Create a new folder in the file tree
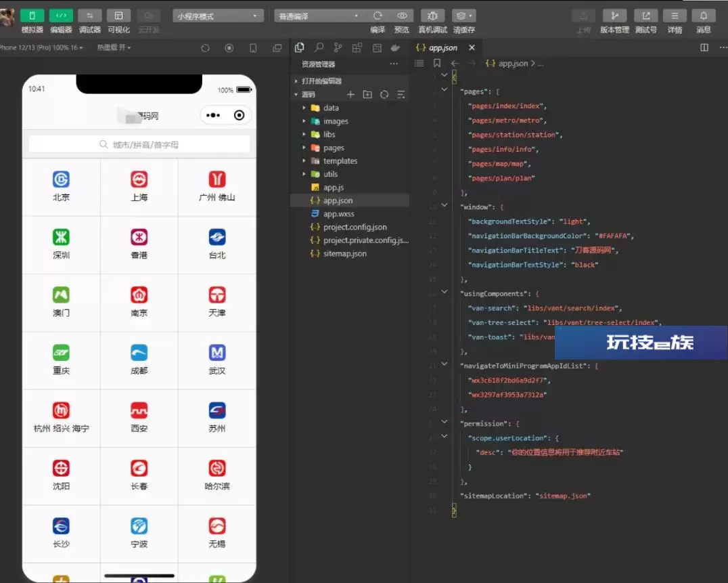 pos(367,94)
